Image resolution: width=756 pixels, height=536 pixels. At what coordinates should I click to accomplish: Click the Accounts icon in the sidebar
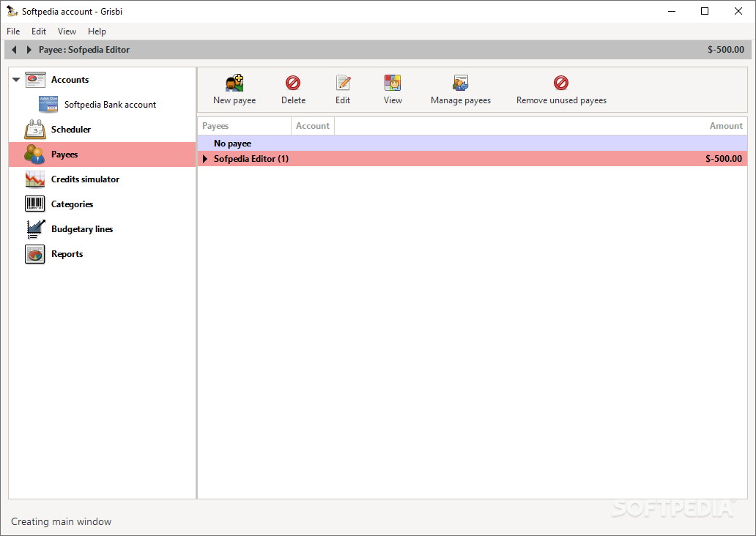pos(35,80)
